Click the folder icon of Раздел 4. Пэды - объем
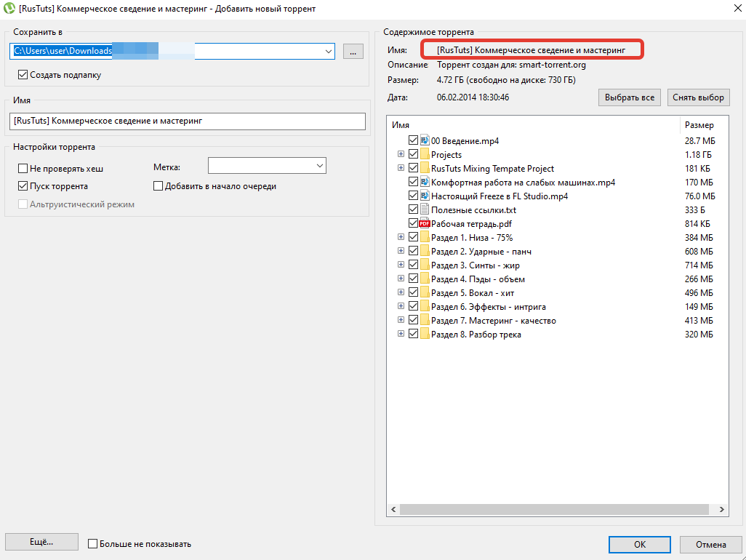746x560 pixels. 425,279
